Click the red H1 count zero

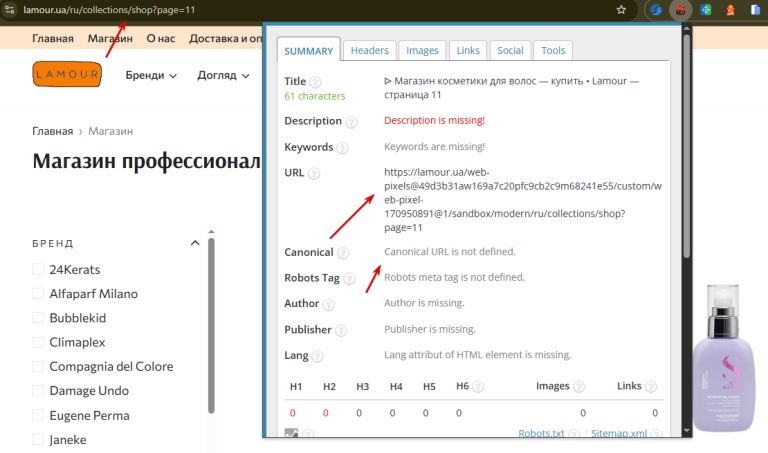[292, 413]
